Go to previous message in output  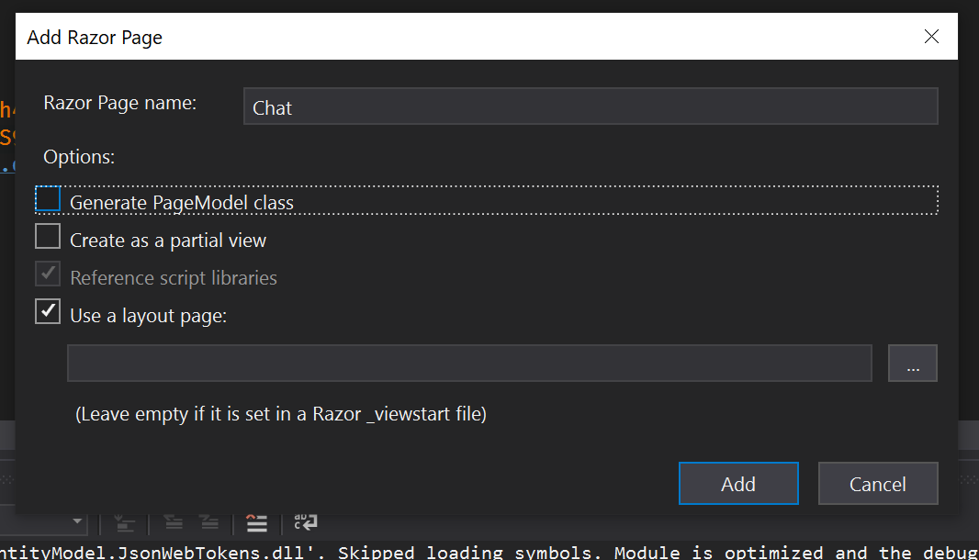(174, 522)
